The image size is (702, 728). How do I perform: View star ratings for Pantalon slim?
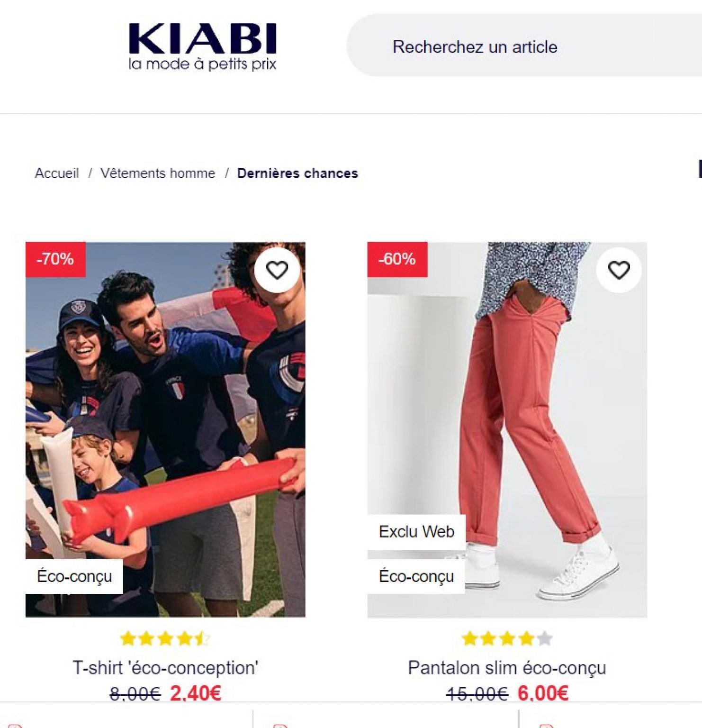tap(507, 638)
